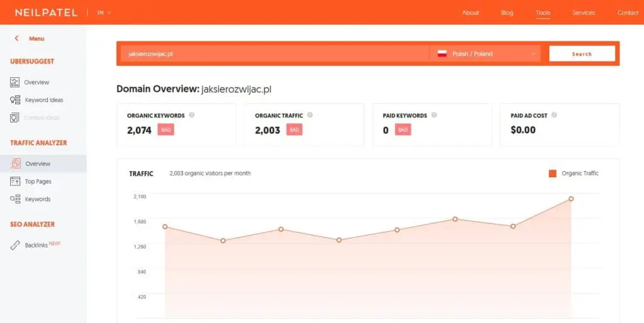Open Ubersuggest Overview link

click(36, 82)
